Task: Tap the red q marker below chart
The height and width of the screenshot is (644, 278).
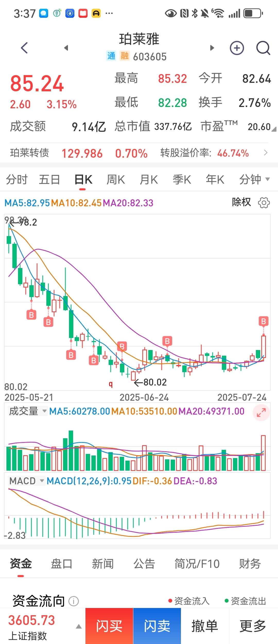Action: (111, 384)
